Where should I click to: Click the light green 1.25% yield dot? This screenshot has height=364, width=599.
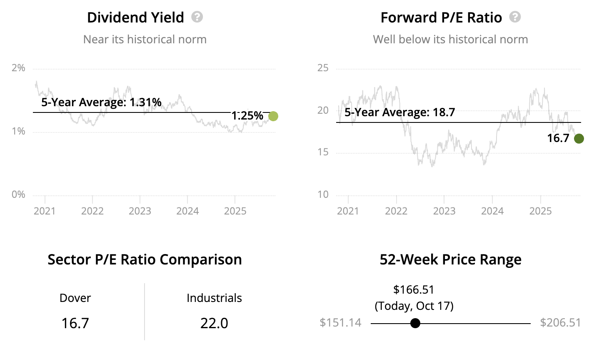click(273, 116)
